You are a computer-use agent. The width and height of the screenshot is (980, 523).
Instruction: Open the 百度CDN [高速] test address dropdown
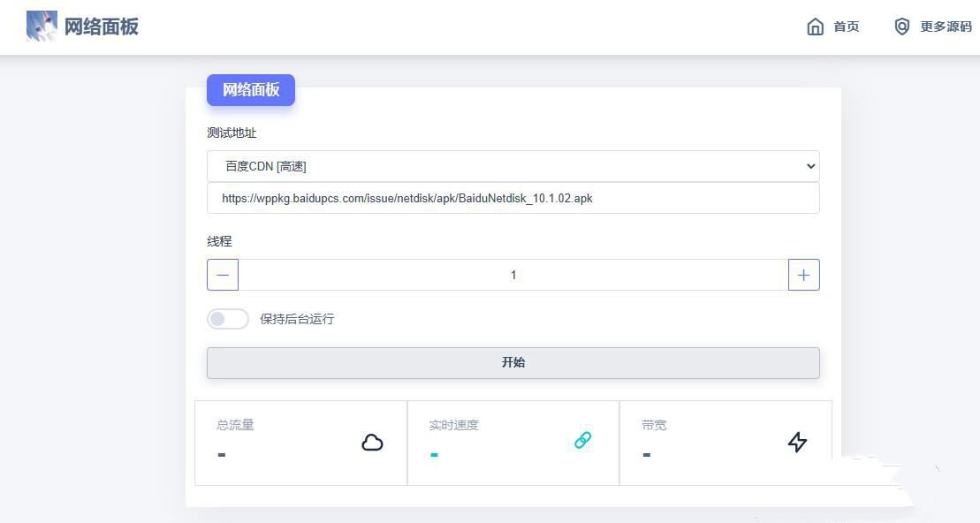tap(513, 166)
